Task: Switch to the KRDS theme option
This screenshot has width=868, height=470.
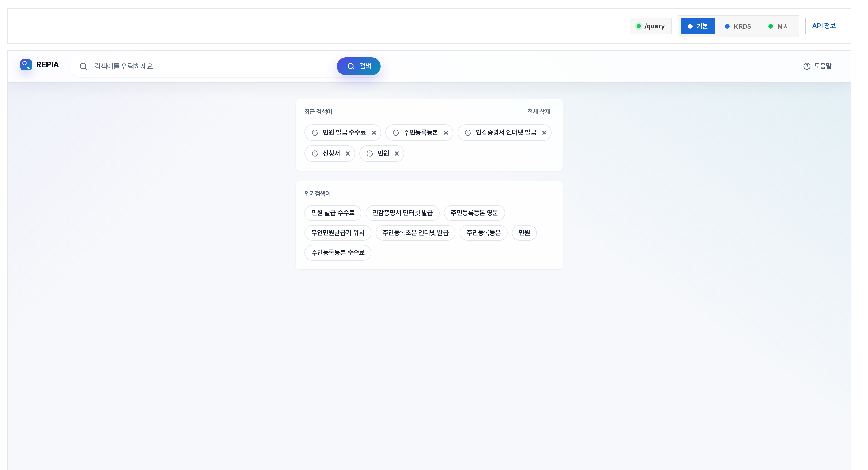Action: coord(738,26)
